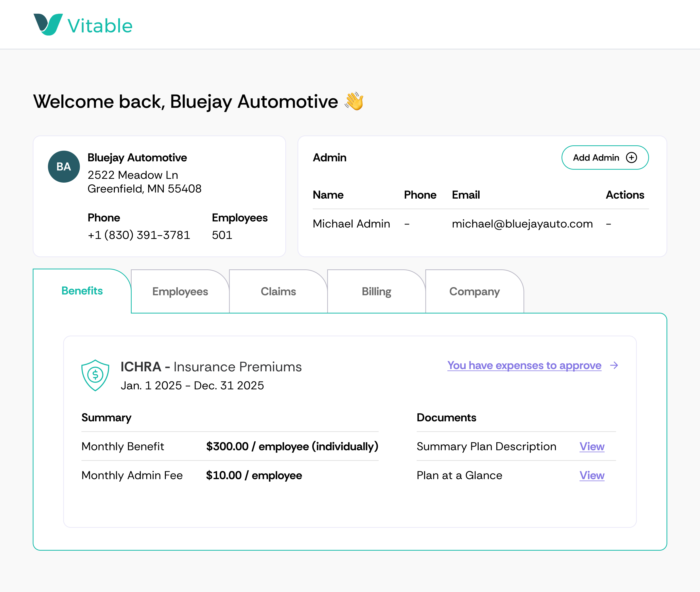Switch to the Claims tab
Viewport: 700px width, 592px height.
click(x=278, y=291)
